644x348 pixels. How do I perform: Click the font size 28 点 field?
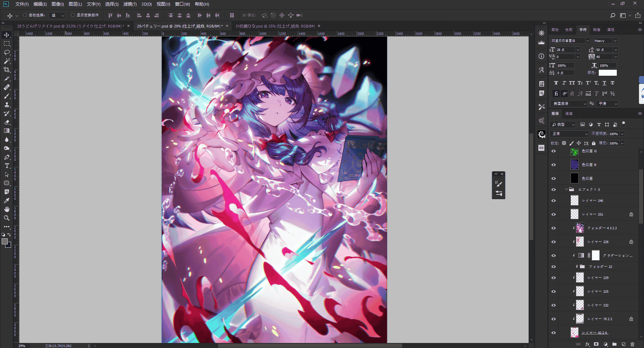[566, 50]
